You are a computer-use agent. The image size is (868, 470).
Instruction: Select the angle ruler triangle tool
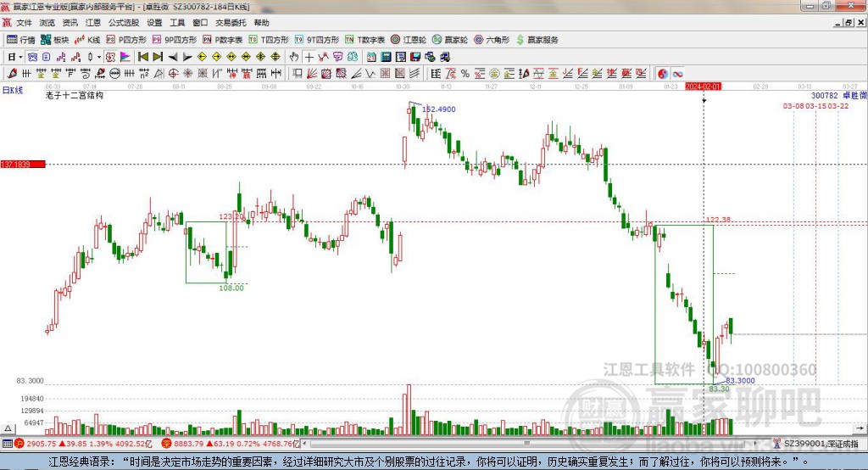pos(159,73)
